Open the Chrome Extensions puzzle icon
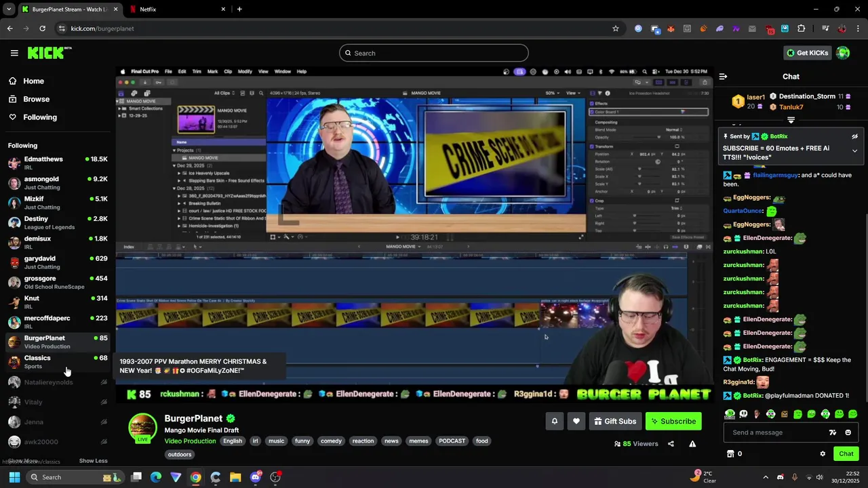This screenshot has height=488, width=868. [x=802, y=28]
